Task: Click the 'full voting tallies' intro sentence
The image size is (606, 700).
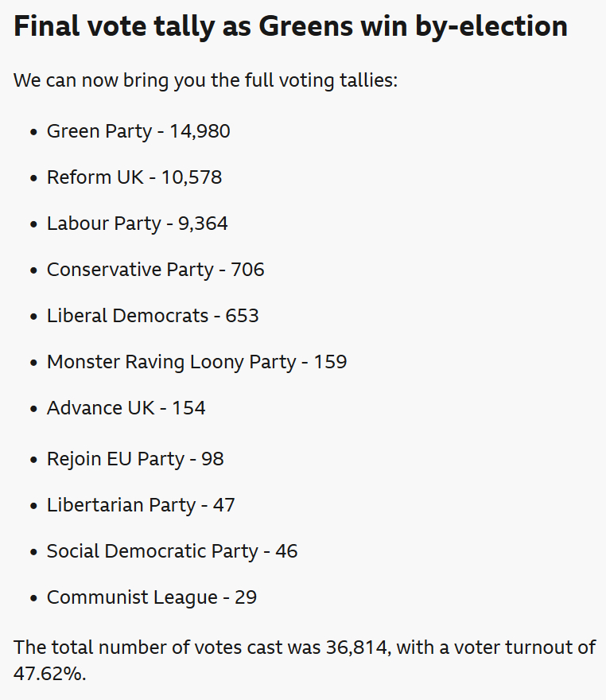Action: pyautogui.click(x=205, y=80)
